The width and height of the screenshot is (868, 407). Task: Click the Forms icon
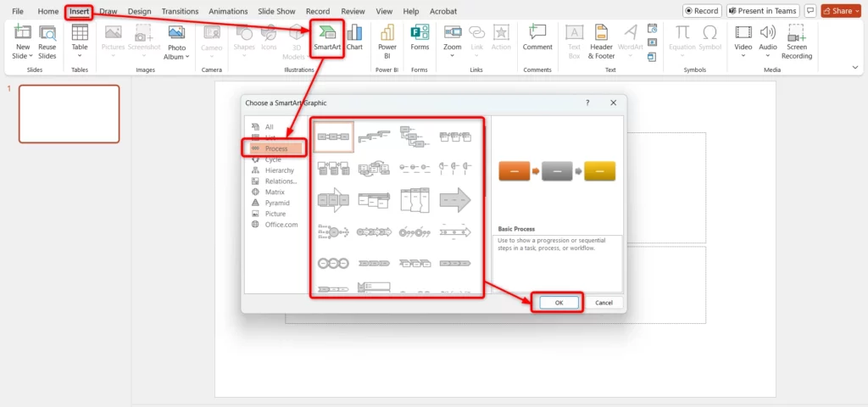pyautogui.click(x=420, y=39)
